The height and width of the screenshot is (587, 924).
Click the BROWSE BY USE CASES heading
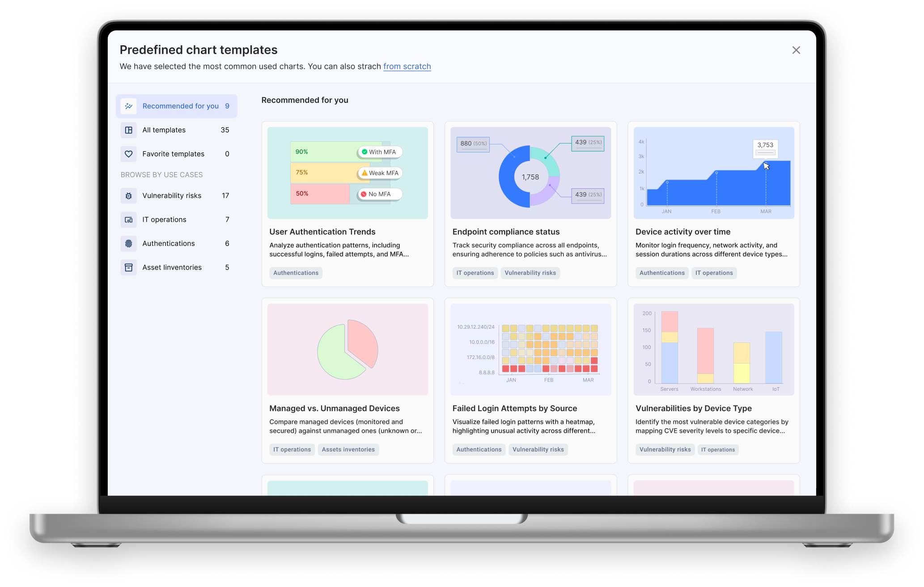(161, 175)
